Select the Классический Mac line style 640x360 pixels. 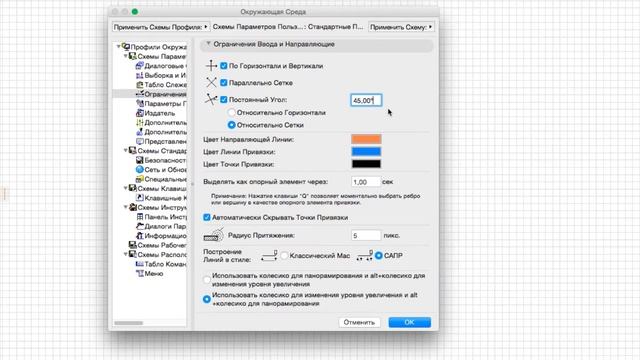(284, 256)
